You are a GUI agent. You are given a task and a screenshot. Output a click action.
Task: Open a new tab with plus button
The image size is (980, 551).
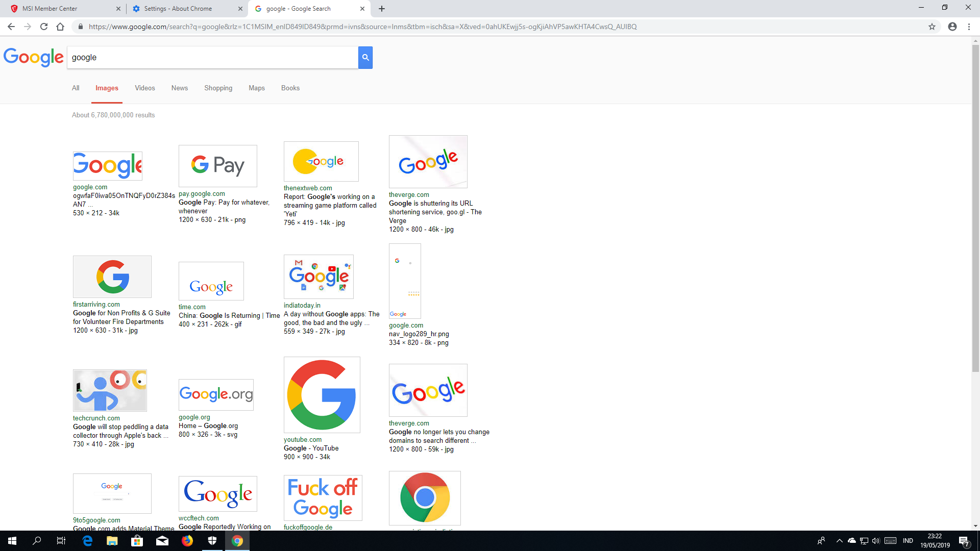tap(382, 9)
